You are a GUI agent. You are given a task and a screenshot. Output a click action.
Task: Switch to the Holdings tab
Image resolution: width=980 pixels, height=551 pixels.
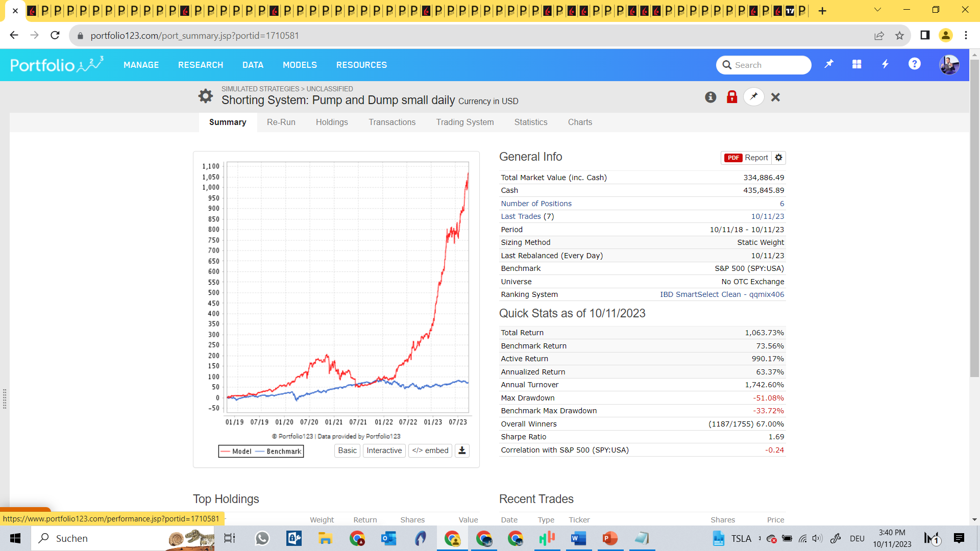pos(332,122)
